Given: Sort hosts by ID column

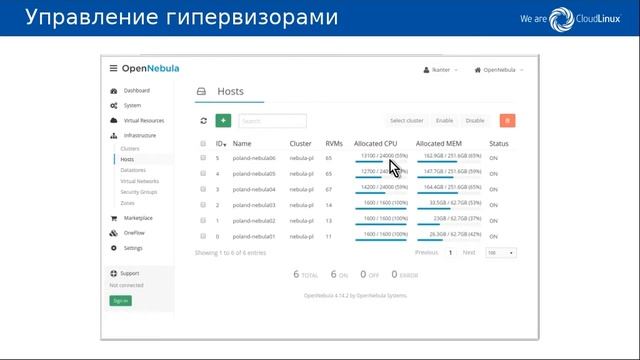Looking at the screenshot, I should (x=221, y=144).
